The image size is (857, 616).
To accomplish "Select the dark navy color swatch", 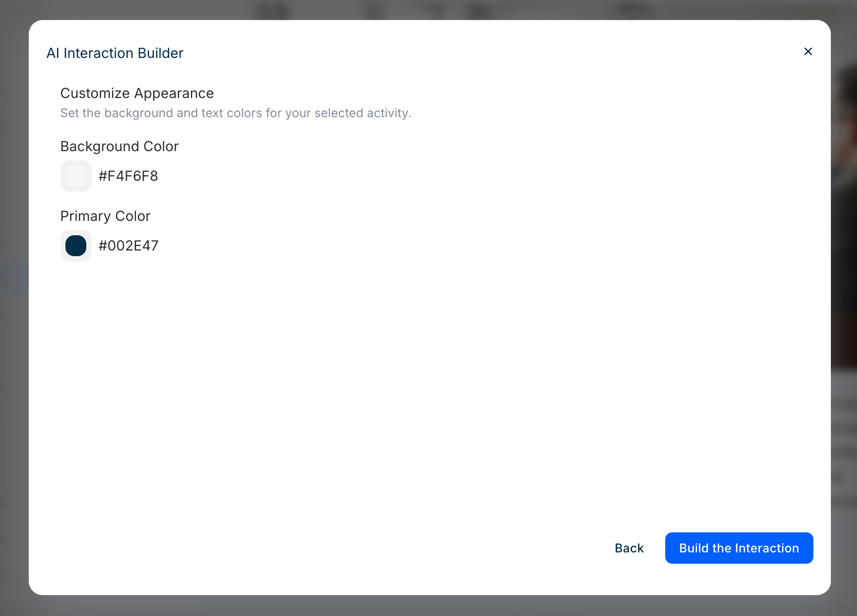I will (x=76, y=246).
